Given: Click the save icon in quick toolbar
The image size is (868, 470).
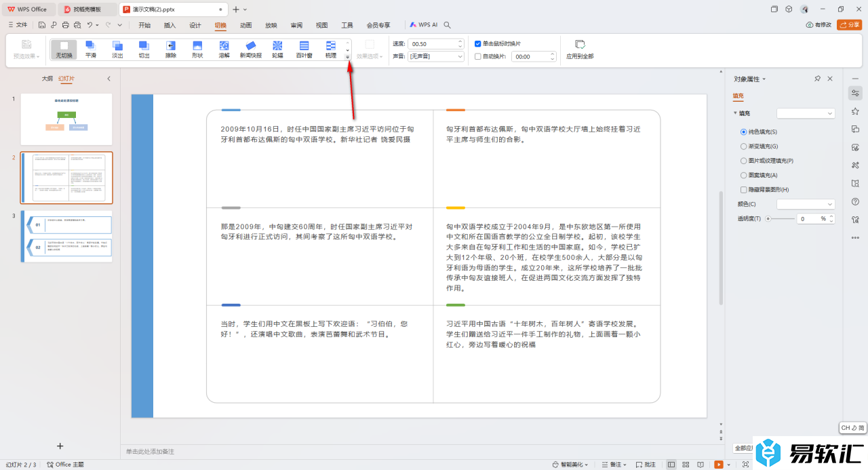Looking at the screenshot, I should pos(42,25).
